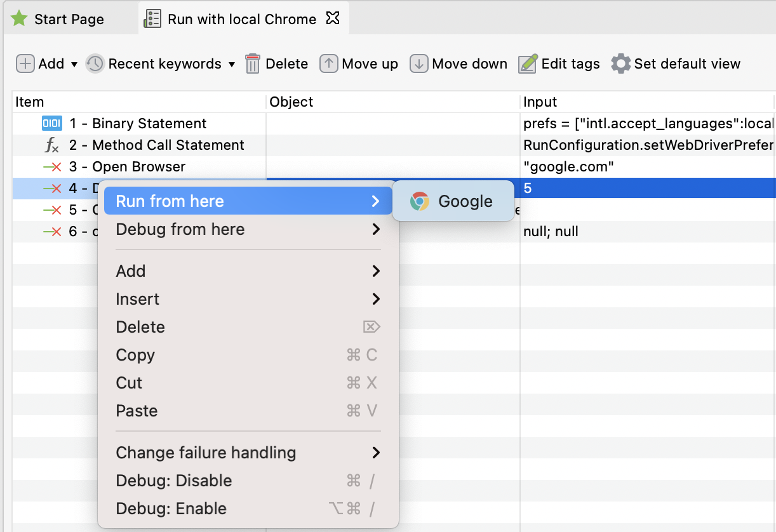Screen dimensions: 776x532
Task: Choose Debug: Disable from context menu
Action: point(173,481)
